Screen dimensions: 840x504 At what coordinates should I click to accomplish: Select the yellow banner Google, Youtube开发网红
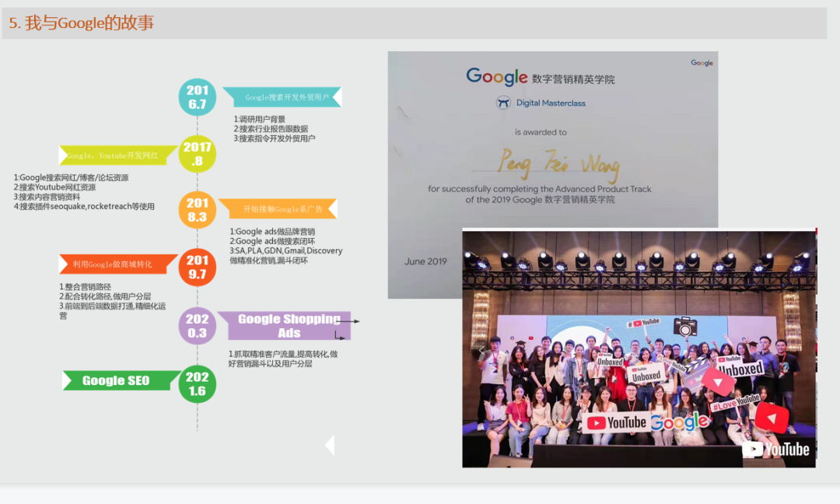coord(118,156)
